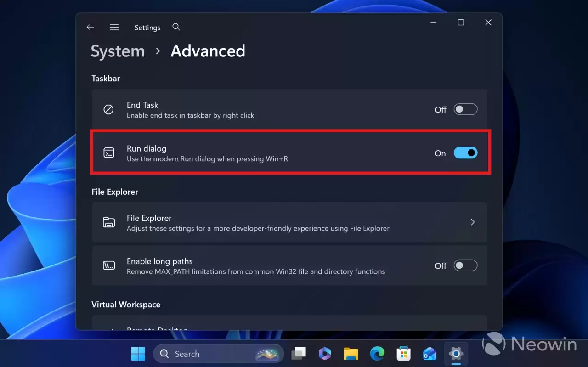Click the Enable long paths setting icon
The image size is (588, 367).
(x=108, y=265)
